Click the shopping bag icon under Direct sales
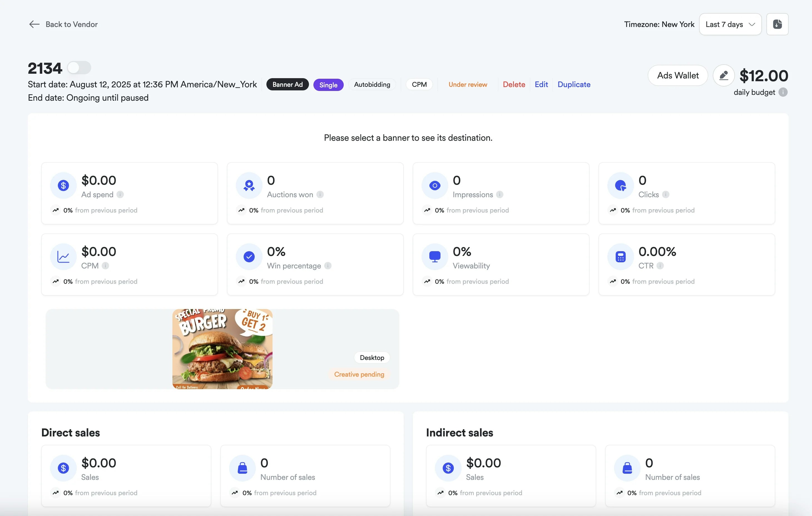Viewport: 812px width, 516px height. tap(242, 468)
